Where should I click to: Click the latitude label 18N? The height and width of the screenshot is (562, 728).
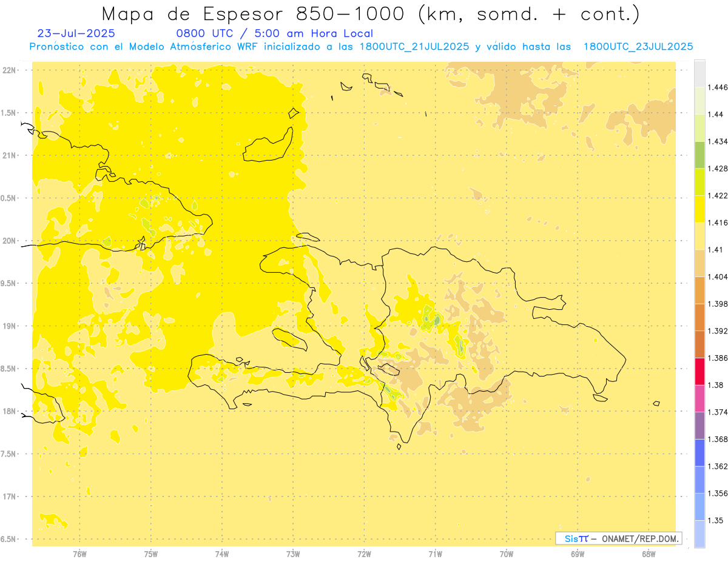point(9,411)
